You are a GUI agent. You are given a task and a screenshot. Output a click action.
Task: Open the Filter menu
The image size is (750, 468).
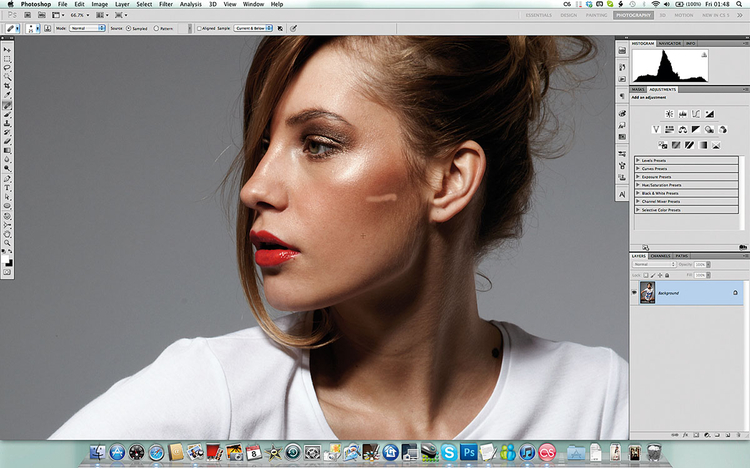pyautogui.click(x=165, y=4)
